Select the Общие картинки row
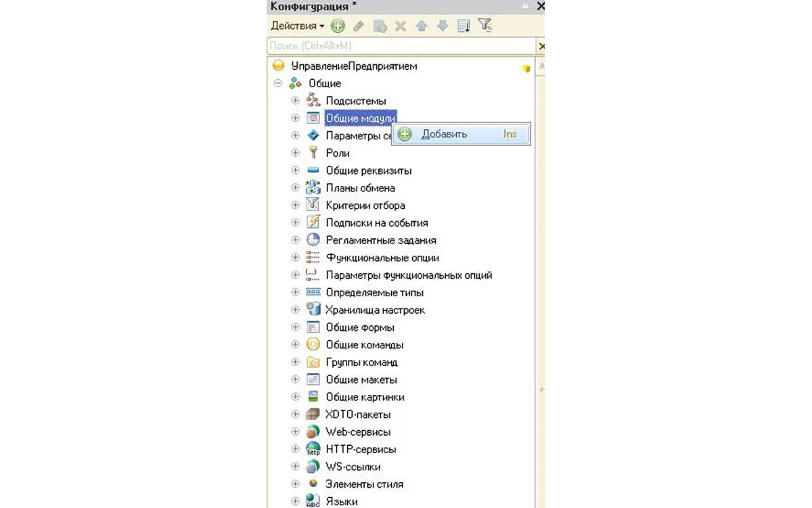 tap(365, 397)
